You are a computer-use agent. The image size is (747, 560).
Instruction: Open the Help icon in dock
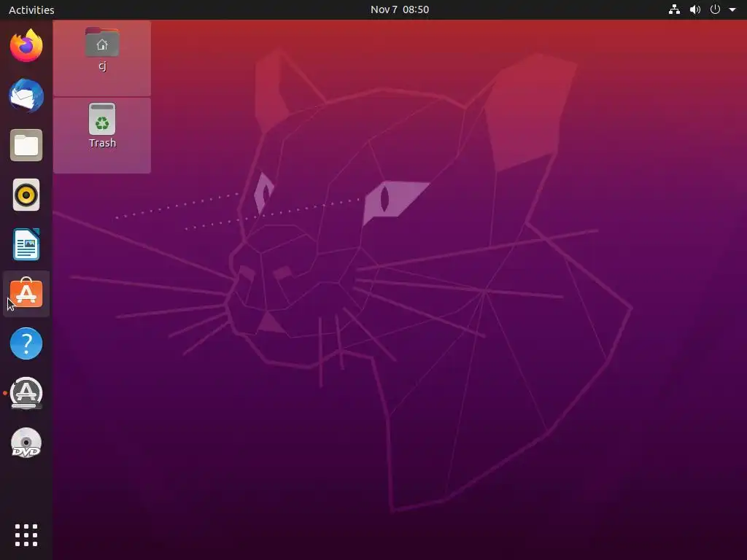pos(26,343)
